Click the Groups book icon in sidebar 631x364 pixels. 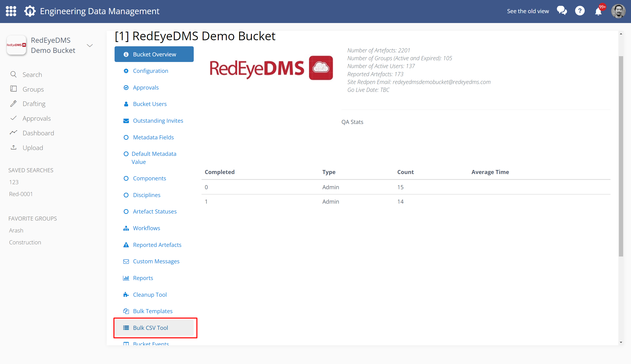click(x=13, y=89)
